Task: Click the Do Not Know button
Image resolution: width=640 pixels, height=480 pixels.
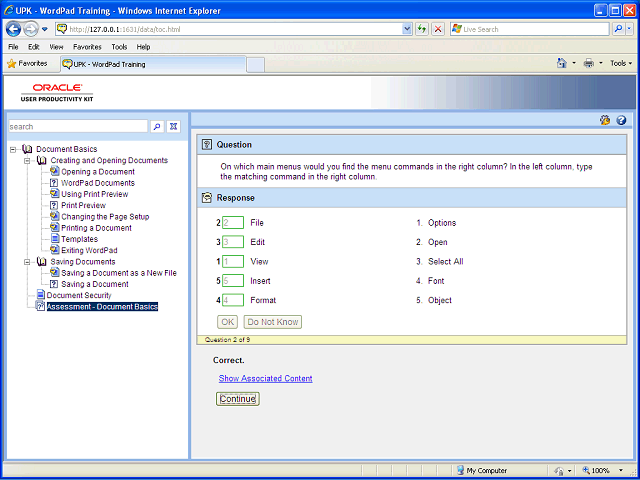Action: click(273, 322)
